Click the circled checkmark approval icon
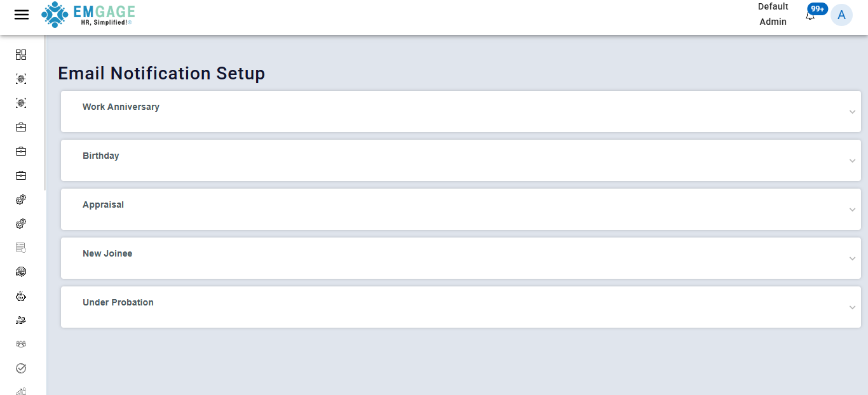This screenshot has height=395, width=868. click(20, 368)
